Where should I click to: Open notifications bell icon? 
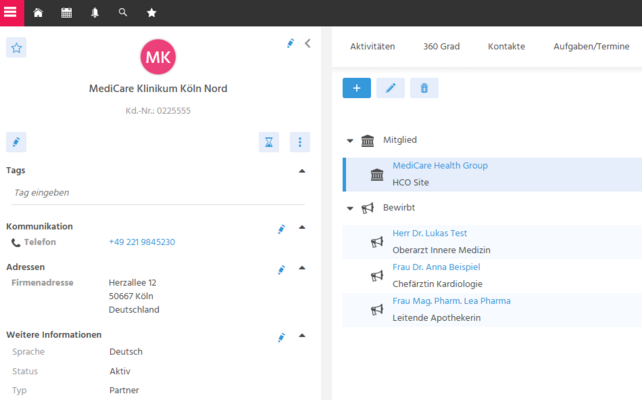click(x=95, y=13)
